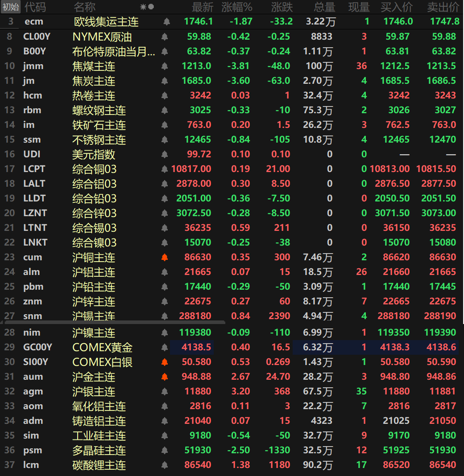
Task: Click the star-dot marker icon in header
Action: pyautogui.click(x=147, y=7)
